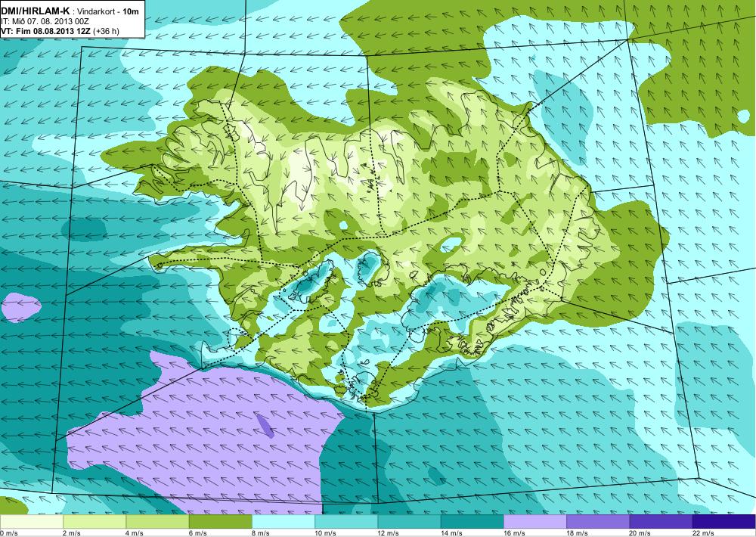Click the '0 m/s' legend label

pos(9,533)
